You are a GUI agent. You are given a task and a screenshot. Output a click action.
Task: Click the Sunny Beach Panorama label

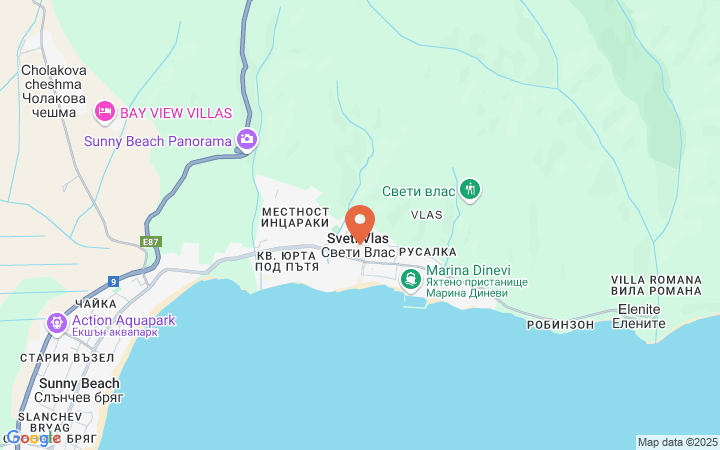(158, 141)
